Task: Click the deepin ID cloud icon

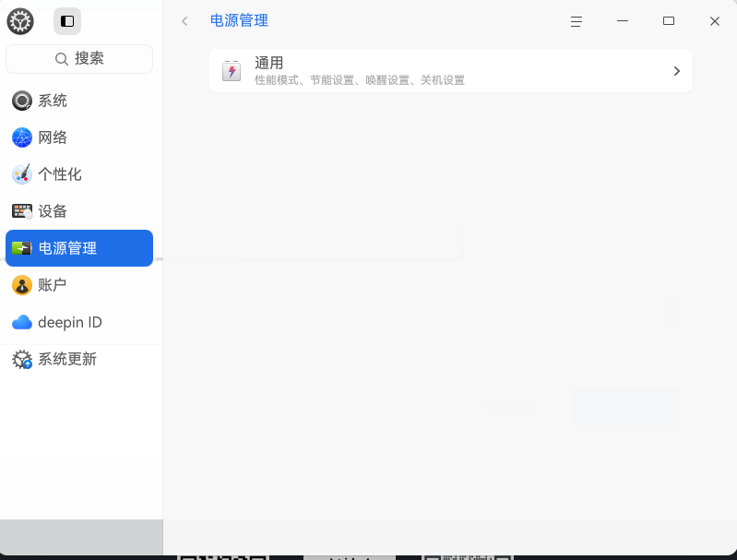Action: tap(21, 322)
